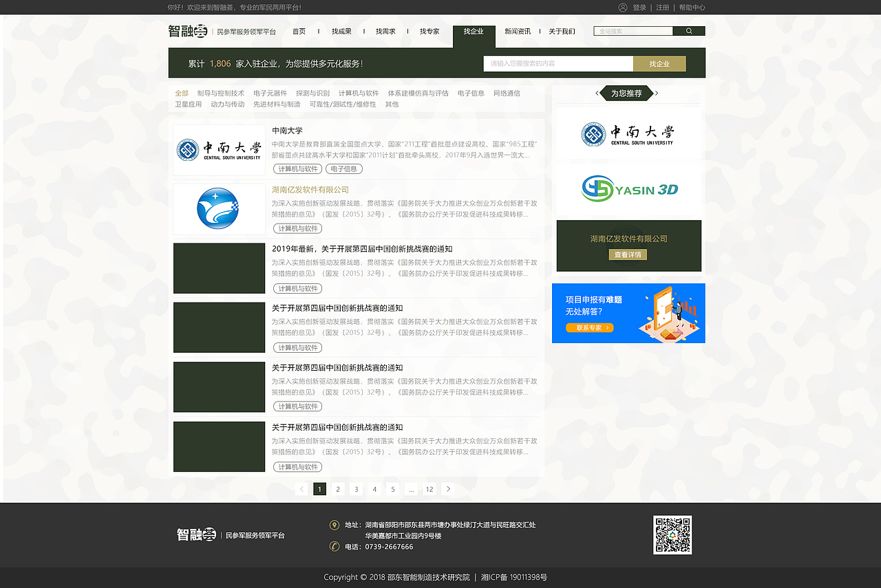Image resolution: width=881 pixels, height=588 pixels.
Task: Click the user account icon near 登录
Action: coord(623,8)
